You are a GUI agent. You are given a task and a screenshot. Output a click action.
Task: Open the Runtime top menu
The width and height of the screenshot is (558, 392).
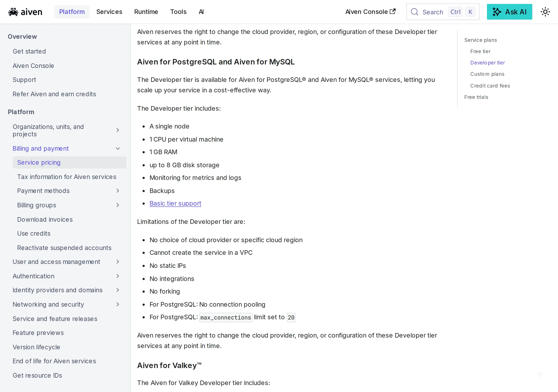146,12
